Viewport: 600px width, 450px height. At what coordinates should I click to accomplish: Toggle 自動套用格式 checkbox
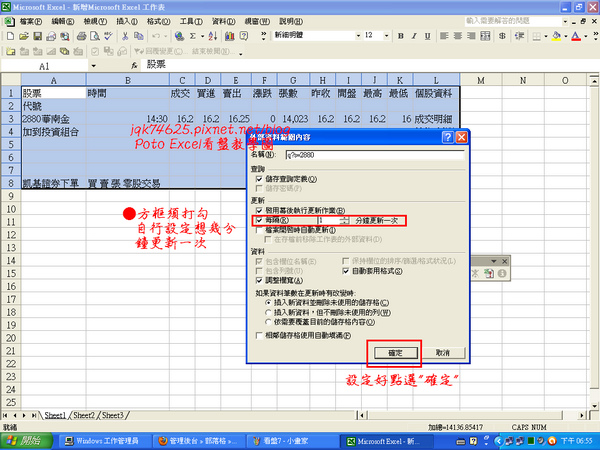346,271
